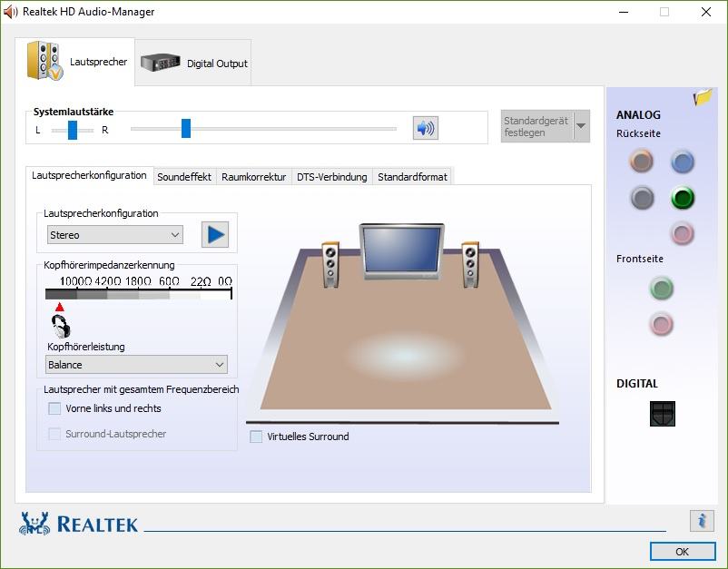Select the pink front panel jack
This screenshot has height=569, width=728.
(661, 323)
